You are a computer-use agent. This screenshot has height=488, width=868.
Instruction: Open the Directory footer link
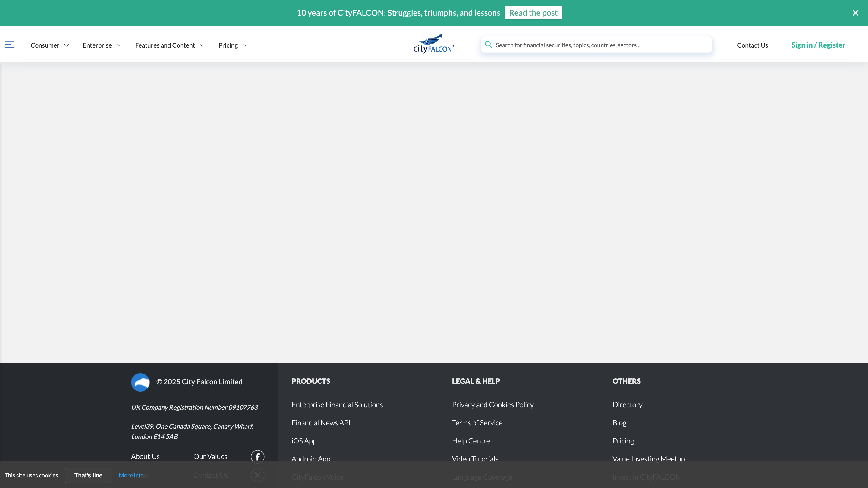627,405
